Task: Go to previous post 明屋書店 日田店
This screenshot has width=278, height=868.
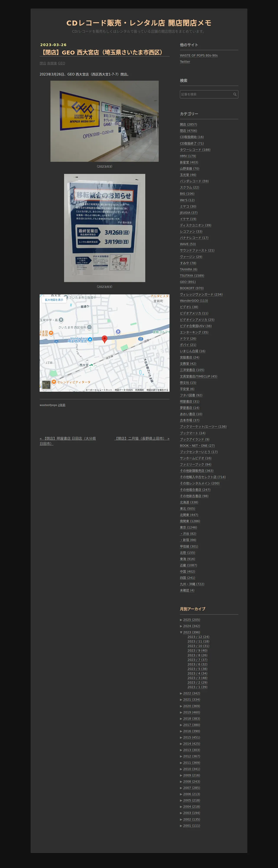Action: (68, 441)
